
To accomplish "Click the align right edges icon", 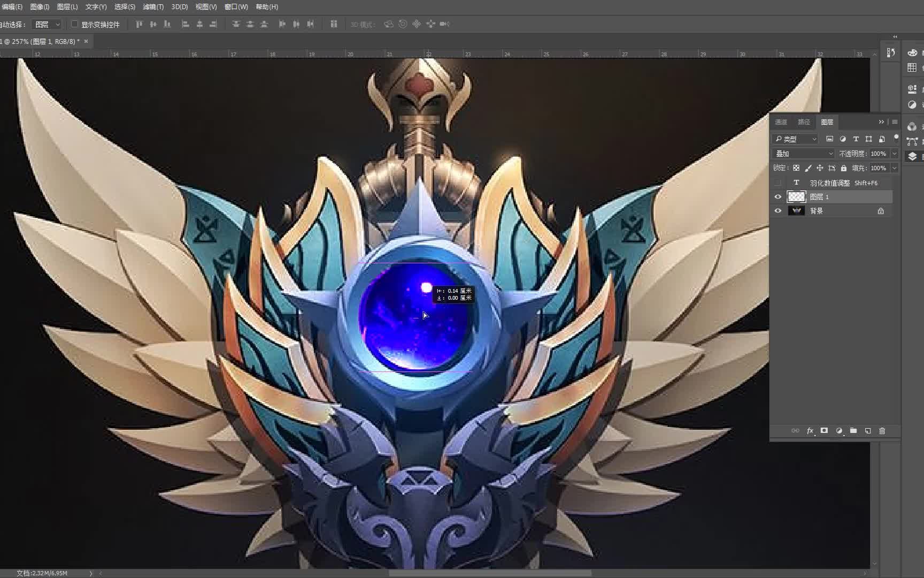I will pos(213,24).
